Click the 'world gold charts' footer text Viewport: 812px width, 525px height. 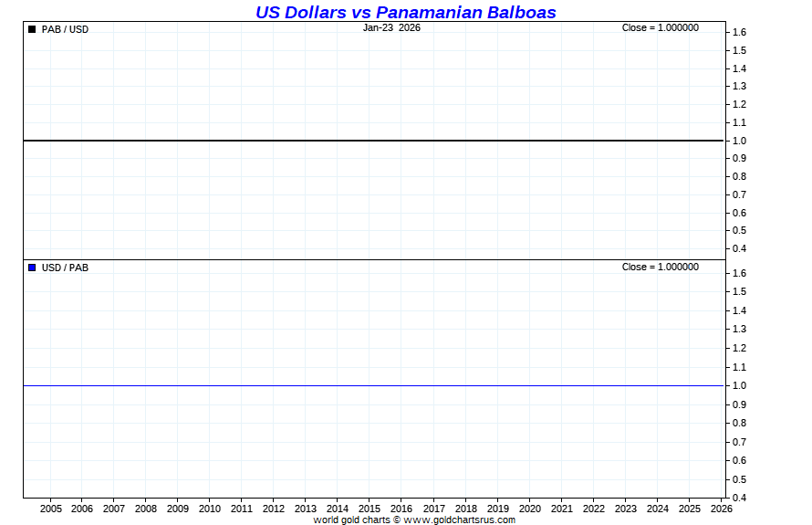(351, 520)
